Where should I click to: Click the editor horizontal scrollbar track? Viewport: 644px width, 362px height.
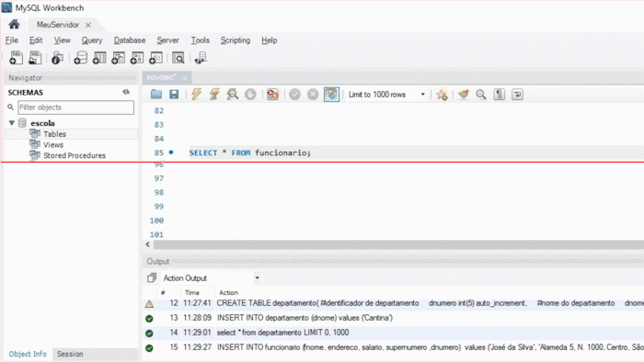pos(398,244)
